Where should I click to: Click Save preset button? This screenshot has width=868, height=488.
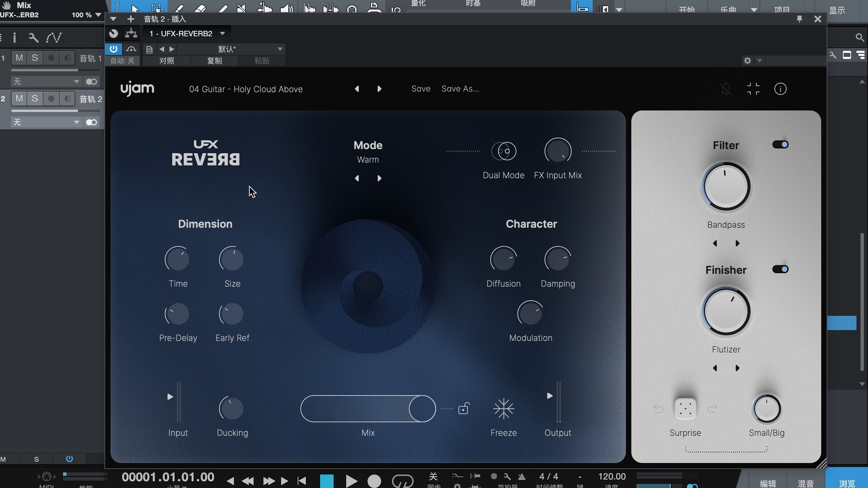click(x=421, y=89)
